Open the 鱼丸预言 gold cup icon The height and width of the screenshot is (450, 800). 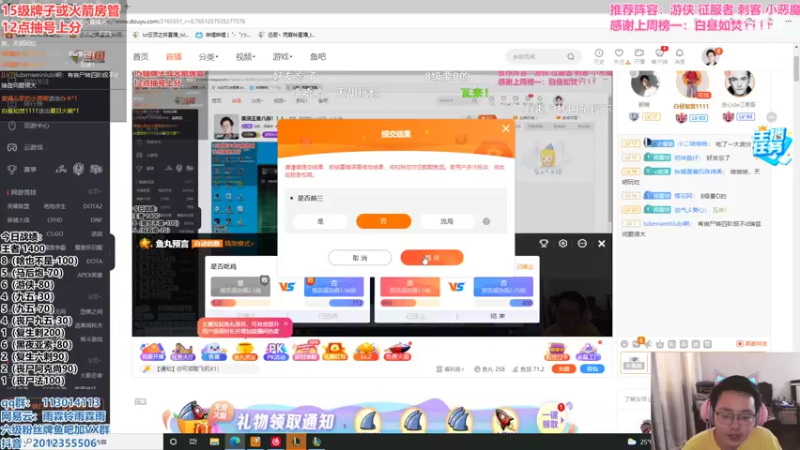tap(244, 352)
